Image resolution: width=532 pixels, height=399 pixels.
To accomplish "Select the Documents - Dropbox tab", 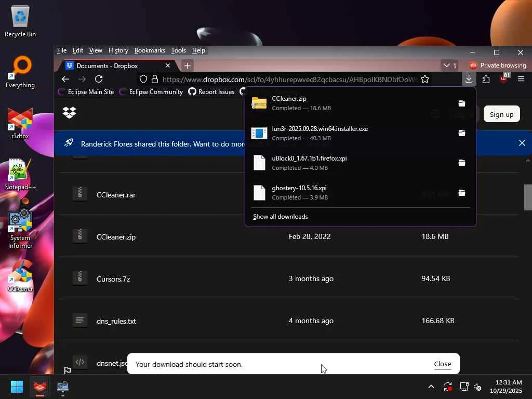I will [x=117, y=66].
